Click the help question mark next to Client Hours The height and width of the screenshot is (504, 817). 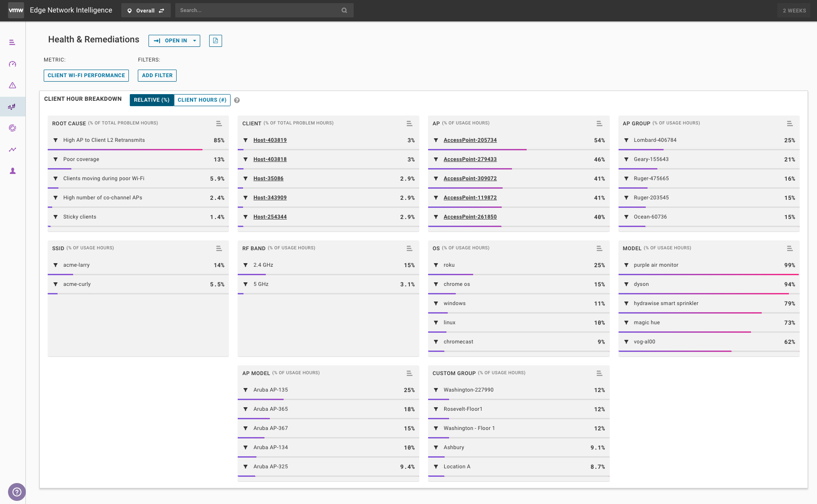tap(237, 100)
